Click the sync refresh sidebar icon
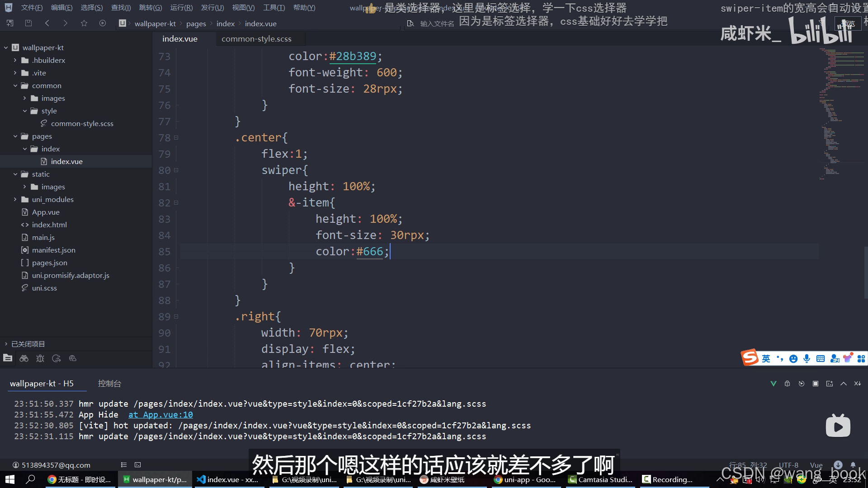This screenshot has height=488, width=868. coord(57,358)
